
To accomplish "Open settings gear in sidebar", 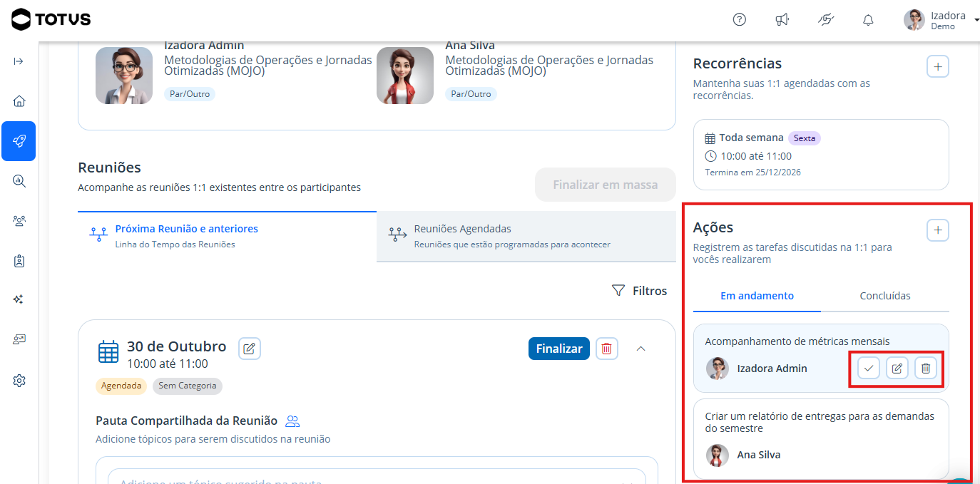I will pyautogui.click(x=19, y=381).
